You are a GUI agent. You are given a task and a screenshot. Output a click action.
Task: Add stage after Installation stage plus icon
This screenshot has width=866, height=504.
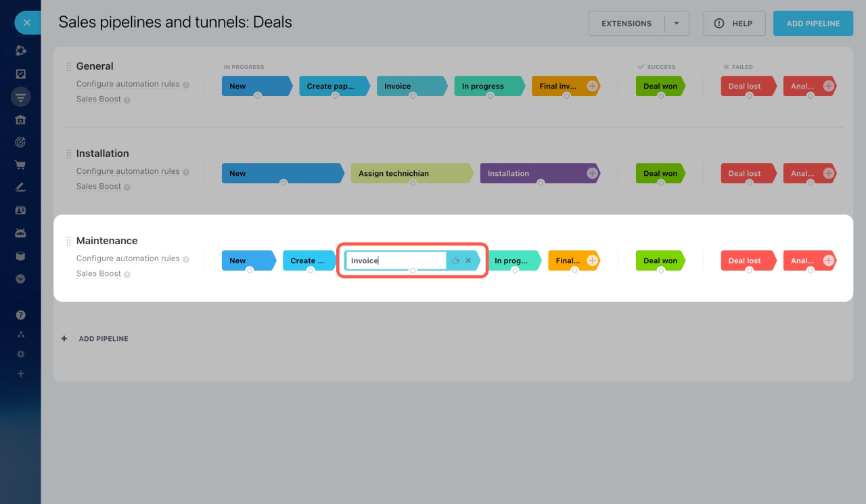[x=592, y=173]
